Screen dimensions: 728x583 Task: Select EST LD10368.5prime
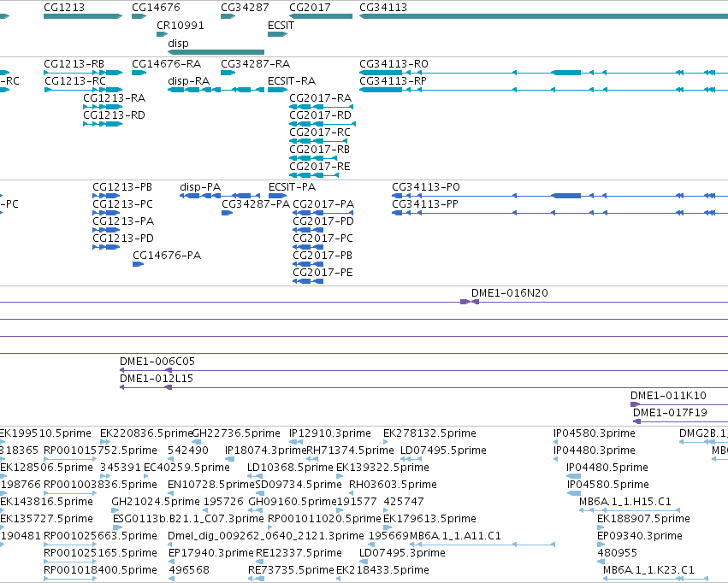pyautogui.click(x=255, y=476)
